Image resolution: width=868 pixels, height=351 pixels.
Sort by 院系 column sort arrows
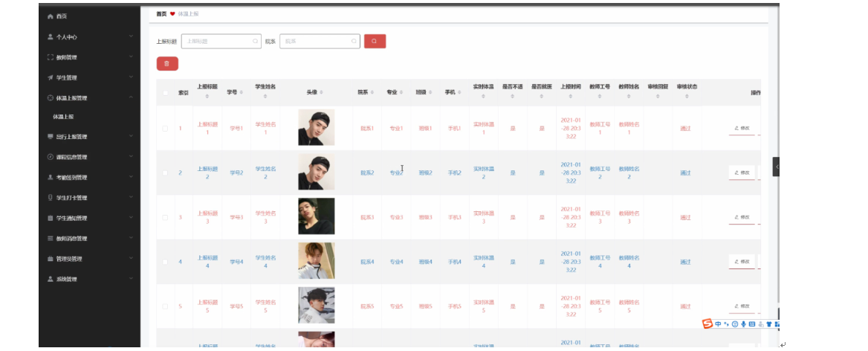point(372,92)
